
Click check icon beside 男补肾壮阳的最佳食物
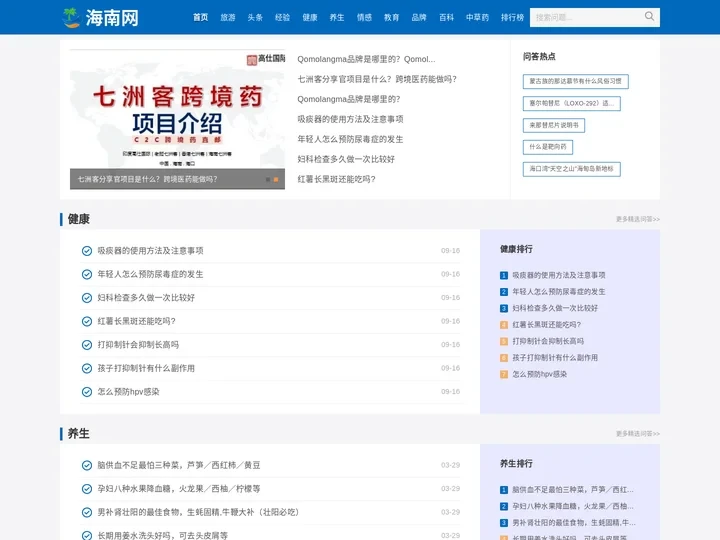click(87, 512)
